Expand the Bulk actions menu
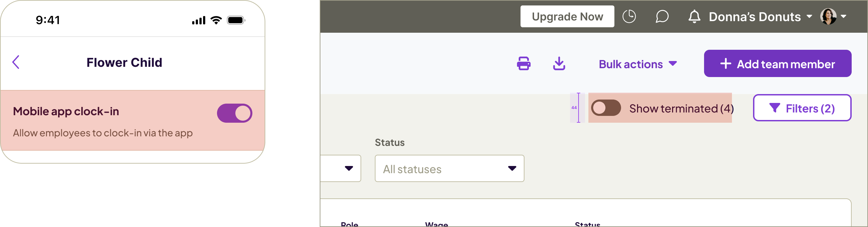Viewport: 868px width, 227px height. click(638, 64)
